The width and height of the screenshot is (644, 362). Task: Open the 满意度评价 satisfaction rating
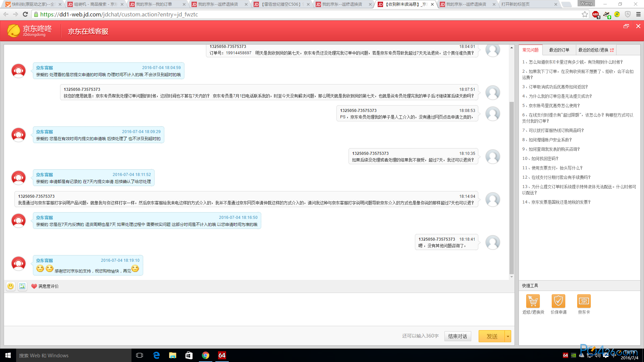coord(45,286)
